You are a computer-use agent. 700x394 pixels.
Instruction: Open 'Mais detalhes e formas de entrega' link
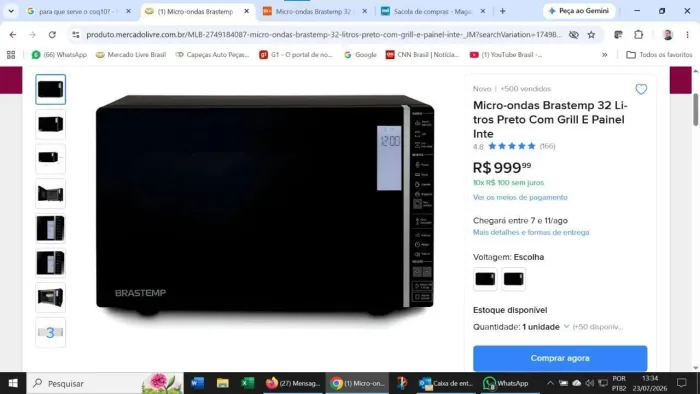(531, 232)
